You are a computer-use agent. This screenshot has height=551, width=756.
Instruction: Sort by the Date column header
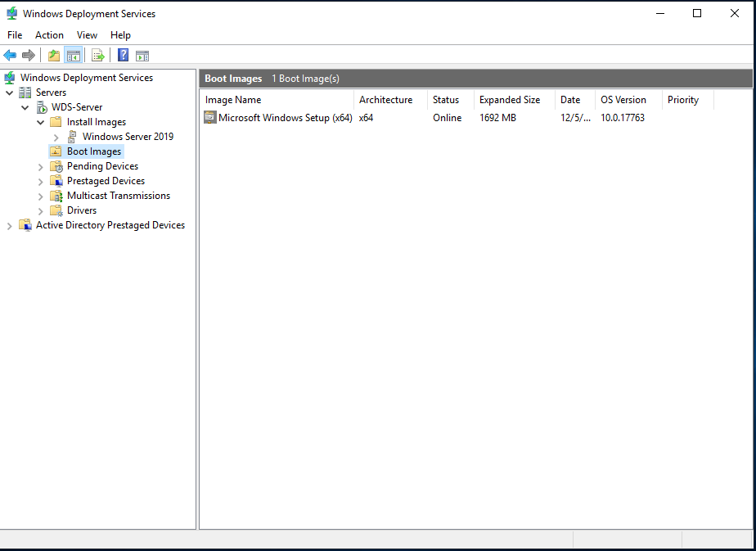pyautogui.click(x=575, y=100)
